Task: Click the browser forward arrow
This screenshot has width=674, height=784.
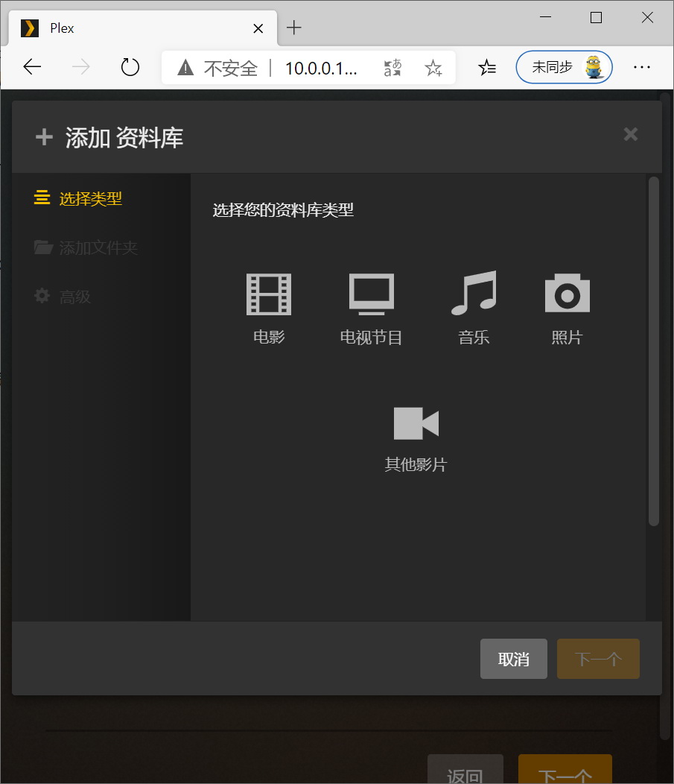Action: coord(81,67)
